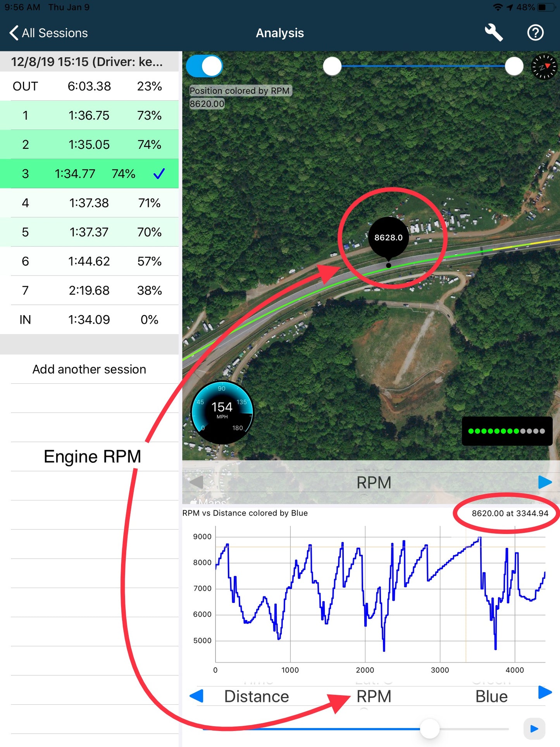This screenshot has width=560, height=747.
Task: Tap the session header 12/8/19 15:15
Action: click(x=89, y=62)
